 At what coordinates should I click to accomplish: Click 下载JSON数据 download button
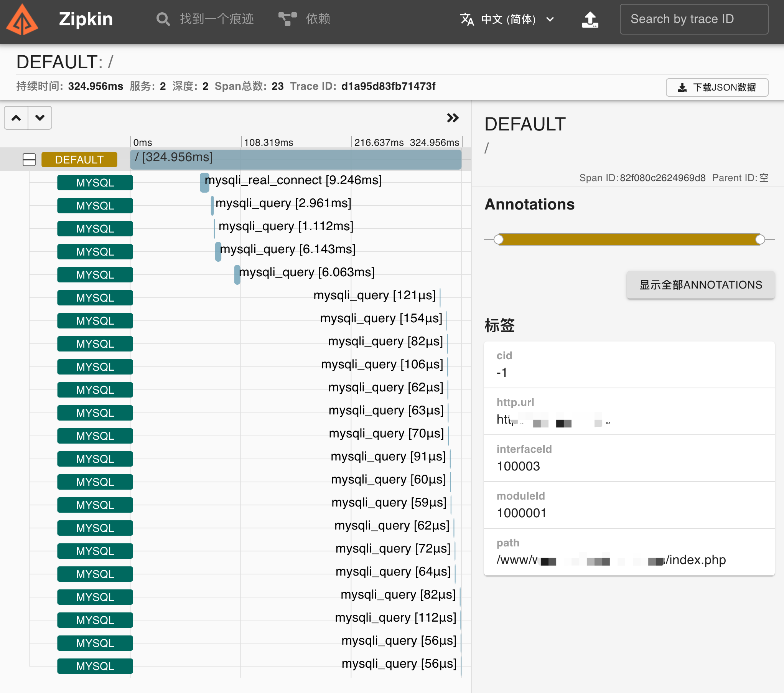coord(716,87)
